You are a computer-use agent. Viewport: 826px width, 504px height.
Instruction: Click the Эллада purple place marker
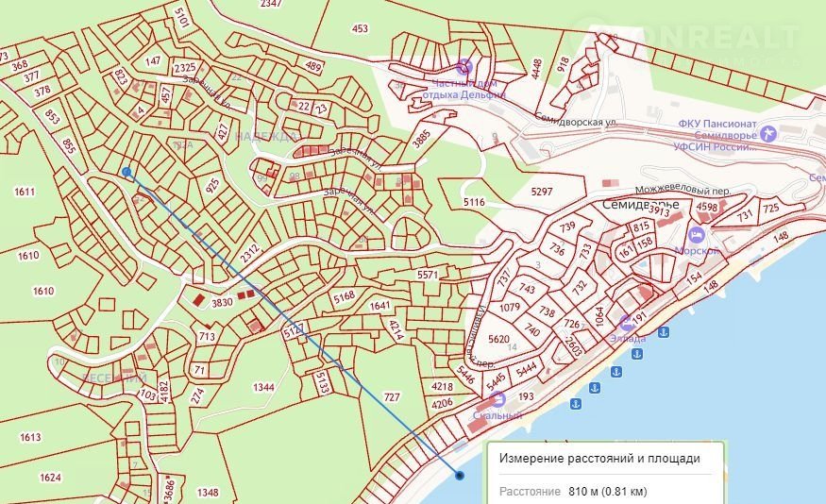click(627, 321)
